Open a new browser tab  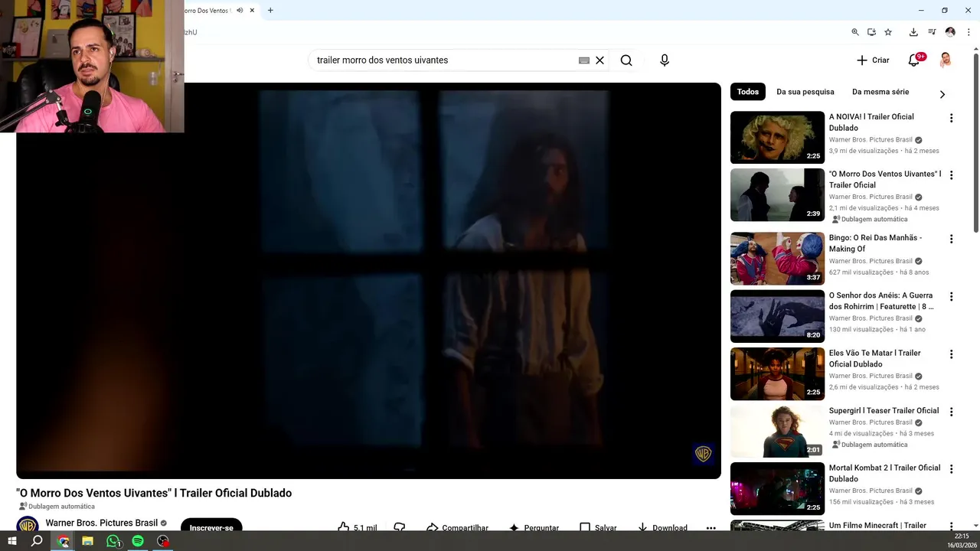point(270,11)
